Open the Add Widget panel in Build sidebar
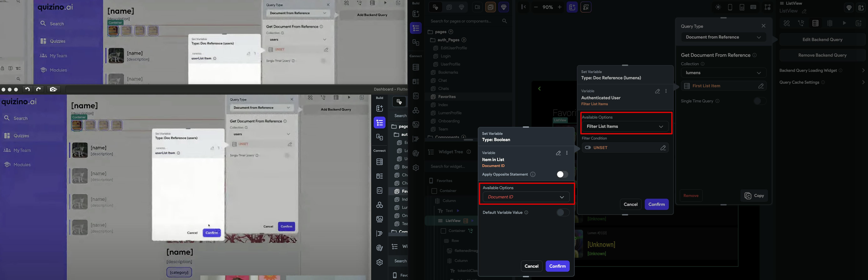This screenshot has height=280, width=868. click(416, 14)
